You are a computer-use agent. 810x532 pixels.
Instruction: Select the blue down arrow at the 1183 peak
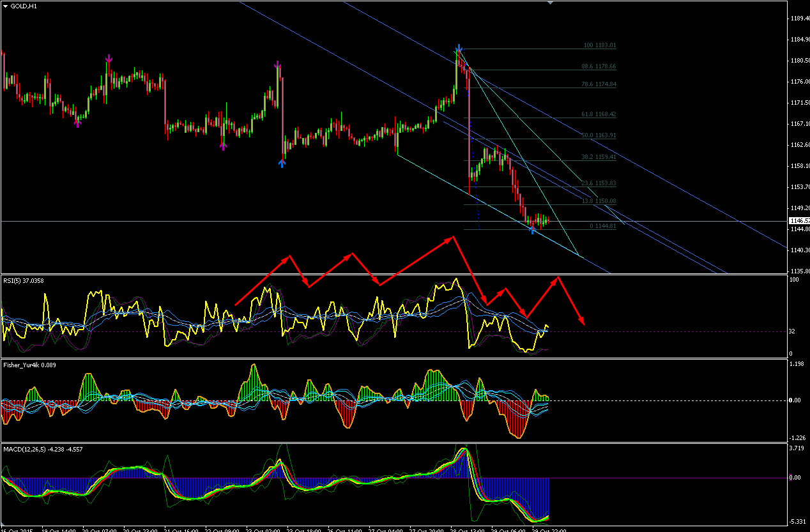click(x=459, y=48)
